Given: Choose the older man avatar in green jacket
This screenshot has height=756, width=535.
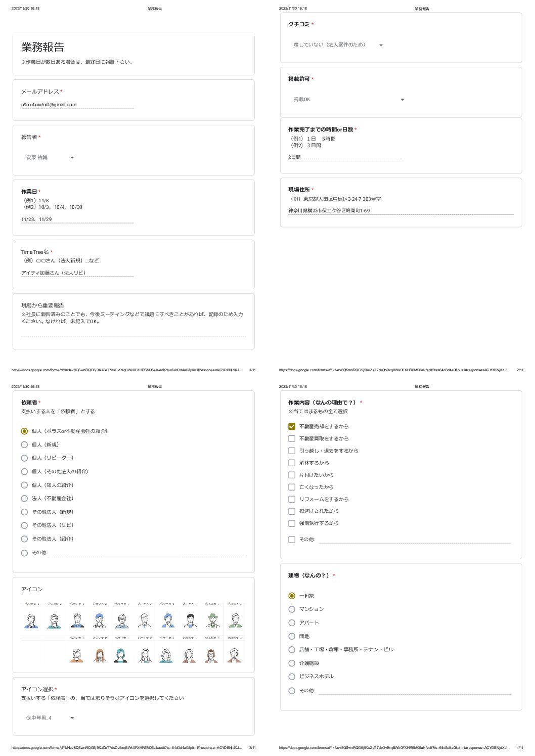Looking at the screenshot, I should pos(236,620).
